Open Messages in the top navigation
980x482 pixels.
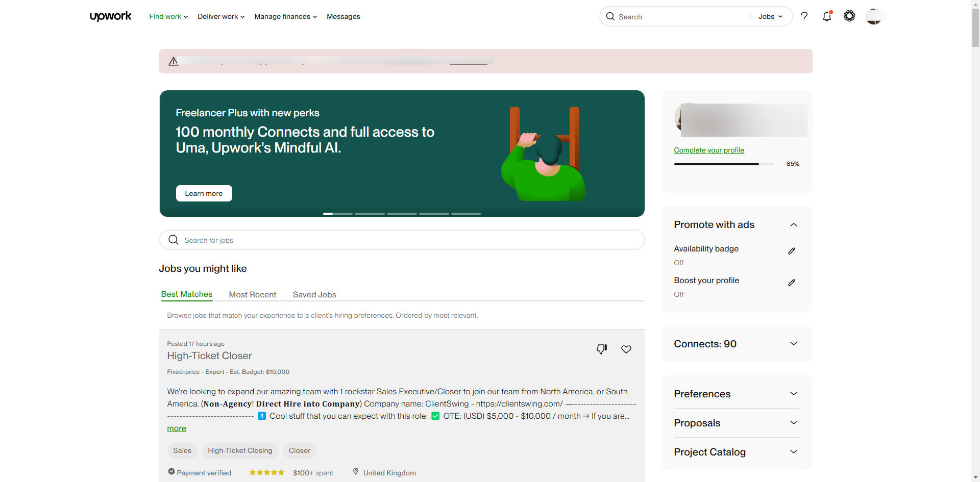click(344, 16)
